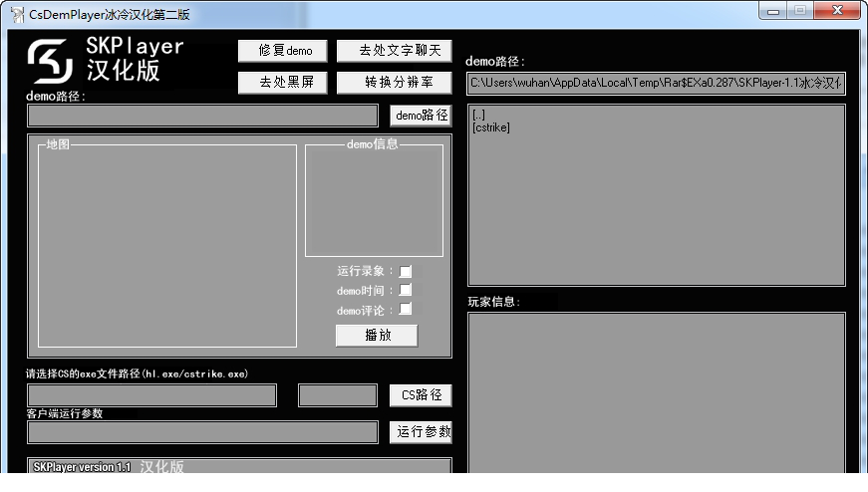
Task: Close the CsDemPlayer window
Action: [837, 11]
